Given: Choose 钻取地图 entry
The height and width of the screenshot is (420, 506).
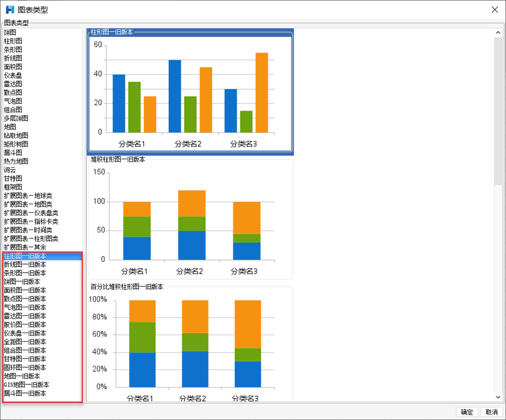Looking at the screenshot, I should pyautogui.click(x=16, y=135).
